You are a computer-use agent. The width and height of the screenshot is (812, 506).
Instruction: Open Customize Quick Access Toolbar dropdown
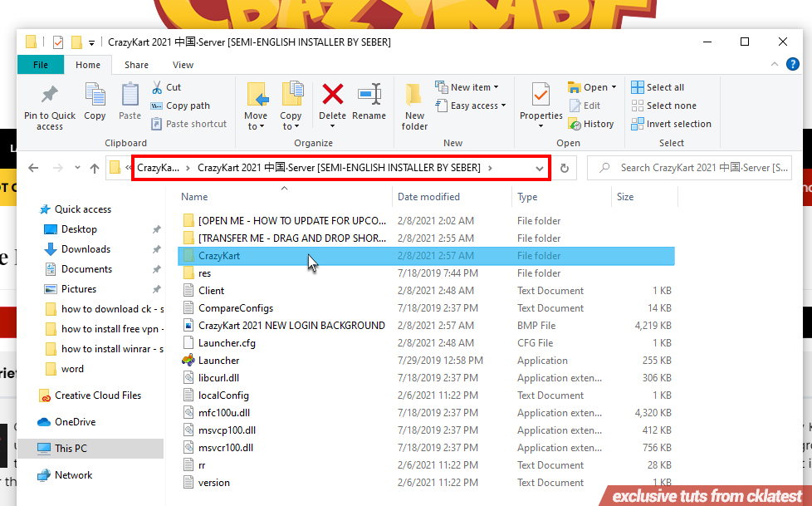coord(91,43)
